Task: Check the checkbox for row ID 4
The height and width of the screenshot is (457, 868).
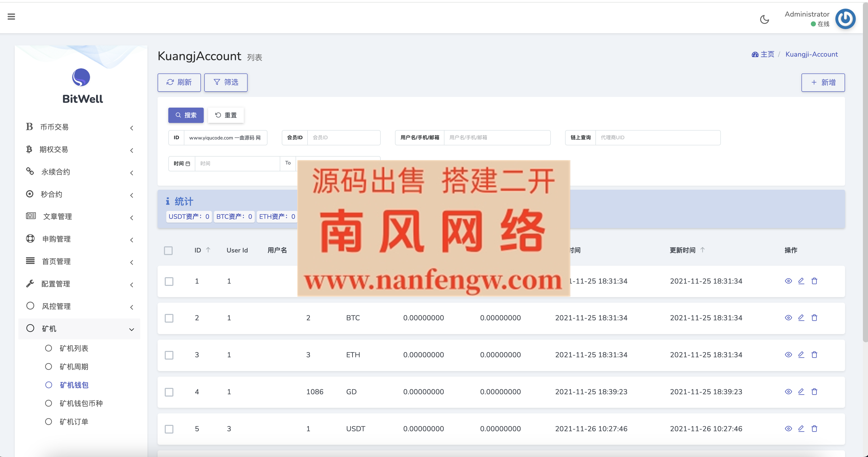Action: (x=169, y=392)
